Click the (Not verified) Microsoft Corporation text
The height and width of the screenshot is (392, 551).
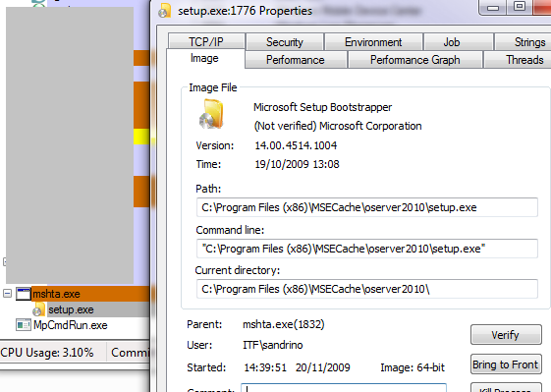pos(338,126)
